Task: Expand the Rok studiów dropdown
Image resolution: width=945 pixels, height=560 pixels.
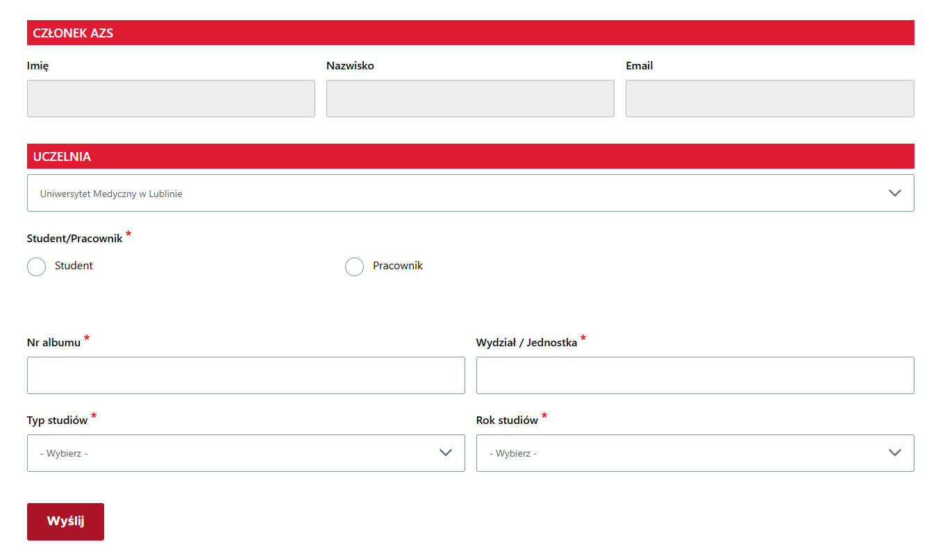Action: tap(695, 453)
